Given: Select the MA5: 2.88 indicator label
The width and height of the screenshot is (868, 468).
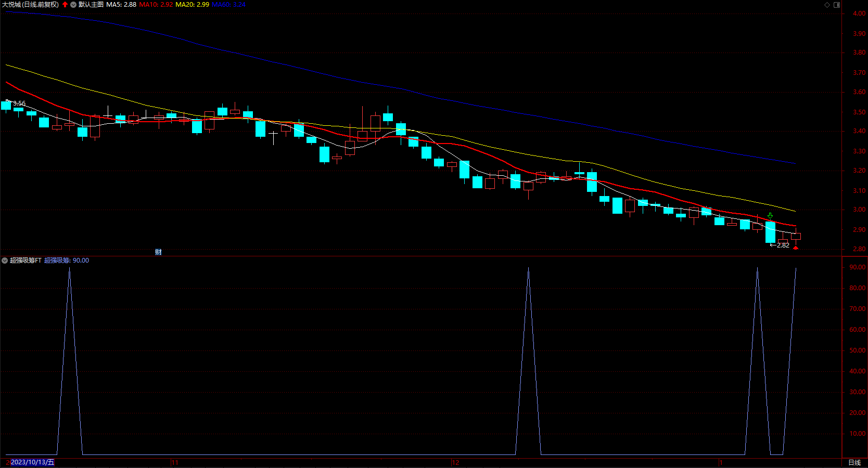Looking at the screenshot, I should tap(121, 5).
